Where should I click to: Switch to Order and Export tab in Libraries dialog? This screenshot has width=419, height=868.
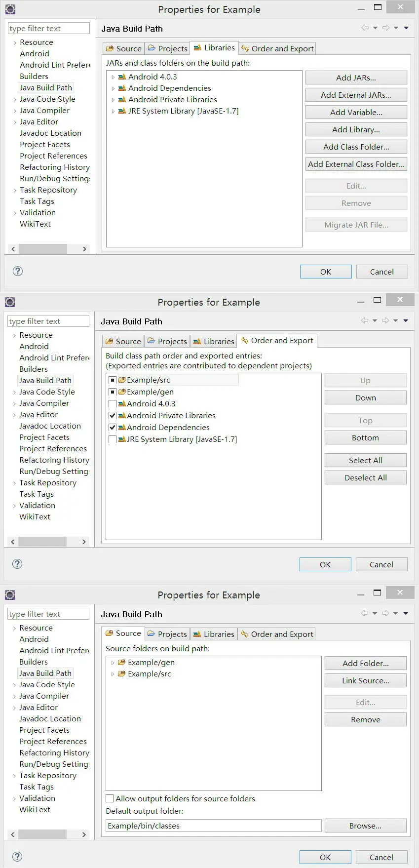277,48
